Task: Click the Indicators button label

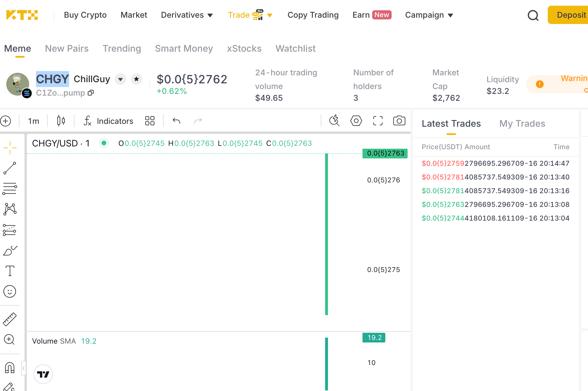Action: pos(115,121)
